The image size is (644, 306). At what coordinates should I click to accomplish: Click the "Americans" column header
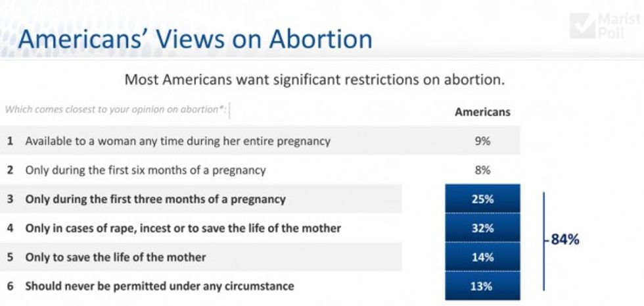(482, 112)
